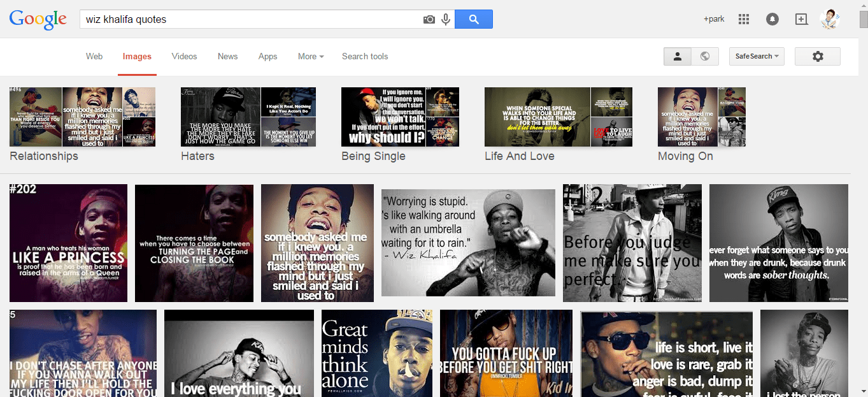Viewport: 868px width, 397px height.
Task: Open the 'I lost the person' image
Action: point(804,354)
